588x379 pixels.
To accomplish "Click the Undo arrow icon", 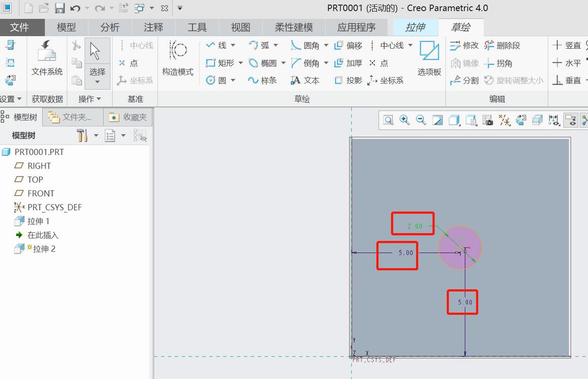I will click(76, 8).
